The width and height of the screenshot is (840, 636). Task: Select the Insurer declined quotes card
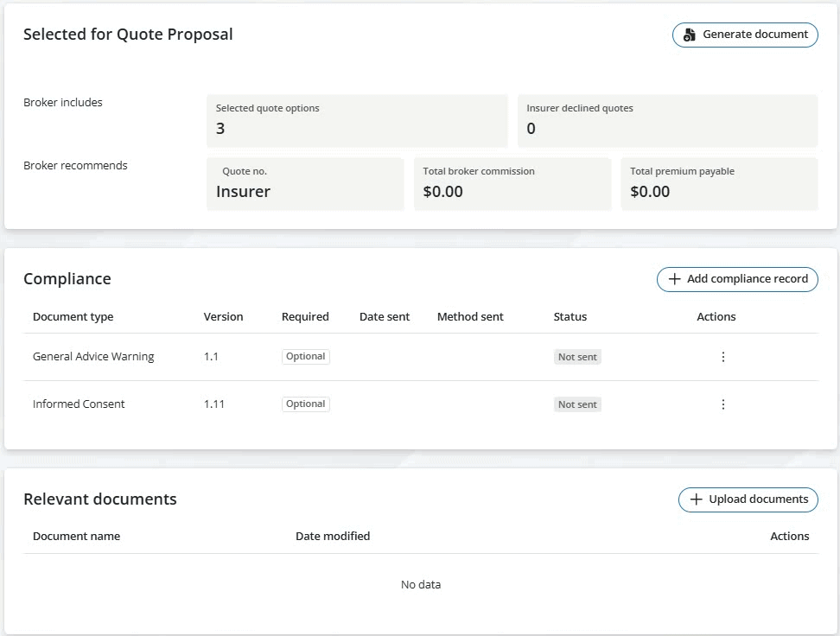pyautogui.click(x=667, y=121)
